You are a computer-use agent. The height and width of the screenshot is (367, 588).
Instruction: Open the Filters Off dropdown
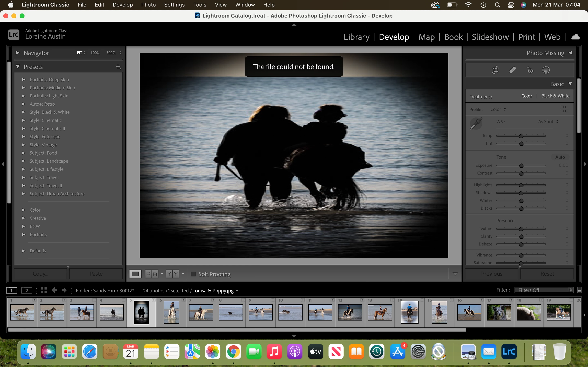pyautogui.click(x=544, y=290)
